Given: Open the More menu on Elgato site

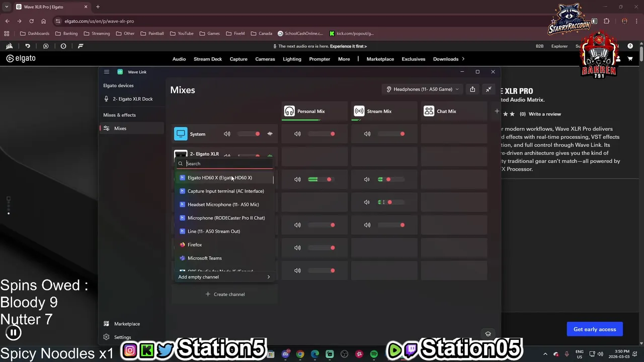Looking at the screenshot, I should pos(344,59).
